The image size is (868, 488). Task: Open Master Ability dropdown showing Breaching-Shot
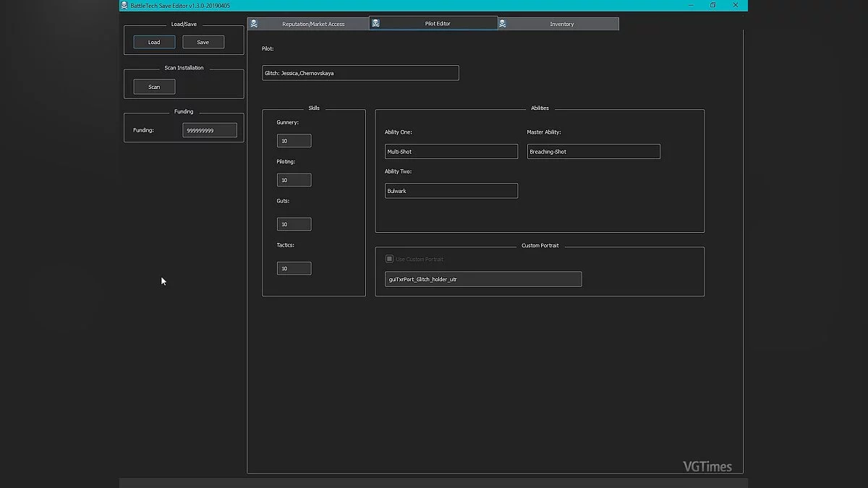594,152
